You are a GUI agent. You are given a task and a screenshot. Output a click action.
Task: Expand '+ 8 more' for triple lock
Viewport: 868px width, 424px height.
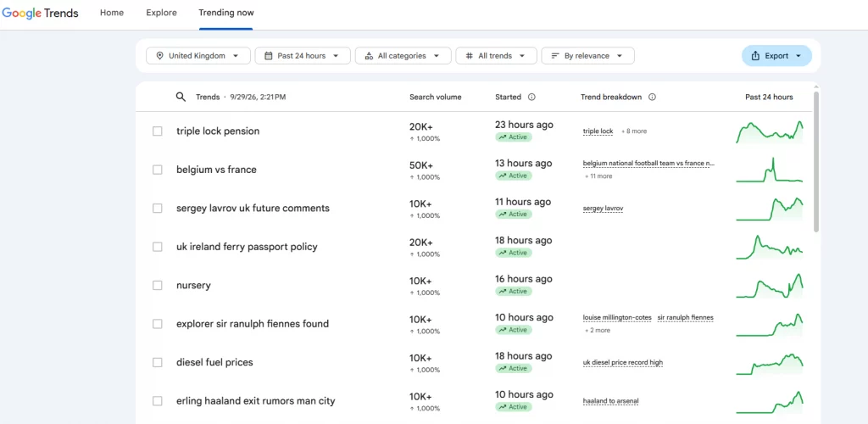634,131
